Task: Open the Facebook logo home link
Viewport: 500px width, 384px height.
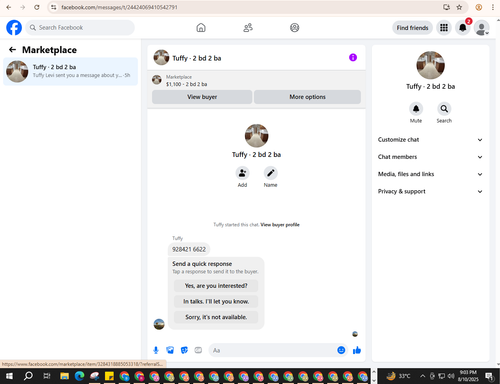Action: [x=14, y=27]
